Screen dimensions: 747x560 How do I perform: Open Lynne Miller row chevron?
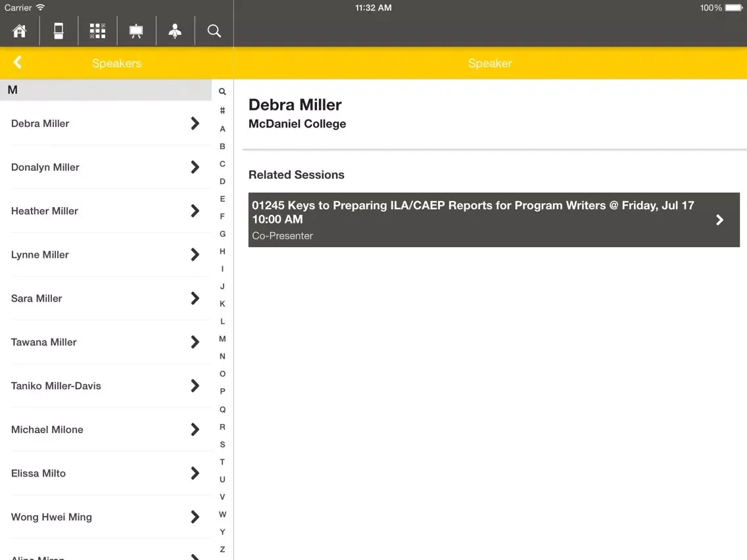coord(195,255)
